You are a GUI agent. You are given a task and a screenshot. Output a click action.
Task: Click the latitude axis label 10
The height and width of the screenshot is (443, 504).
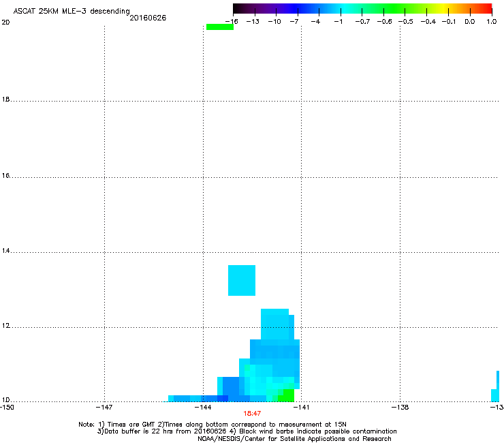tap(5, 400)
